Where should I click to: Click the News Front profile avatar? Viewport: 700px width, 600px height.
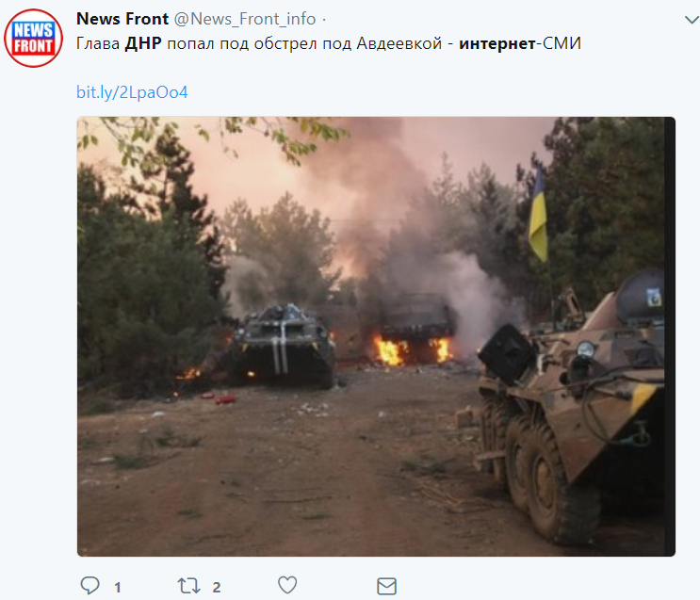(x=34, y=38)
